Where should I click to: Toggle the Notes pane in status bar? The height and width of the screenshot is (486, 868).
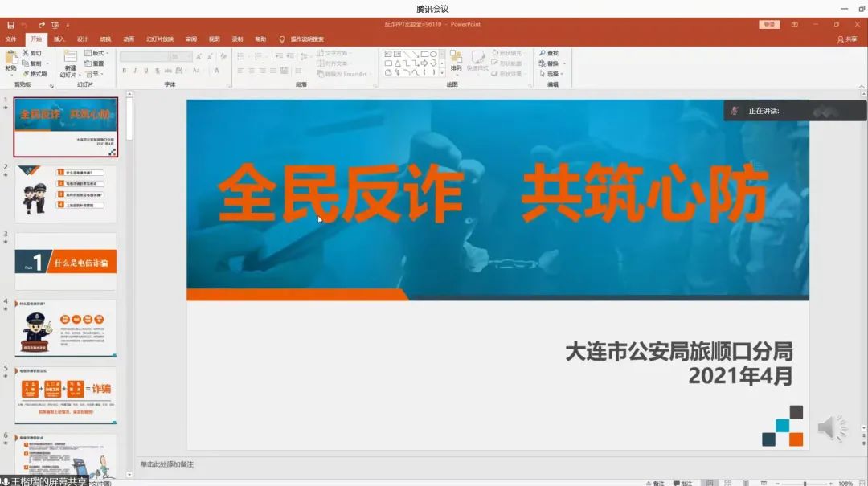(656, 483)
